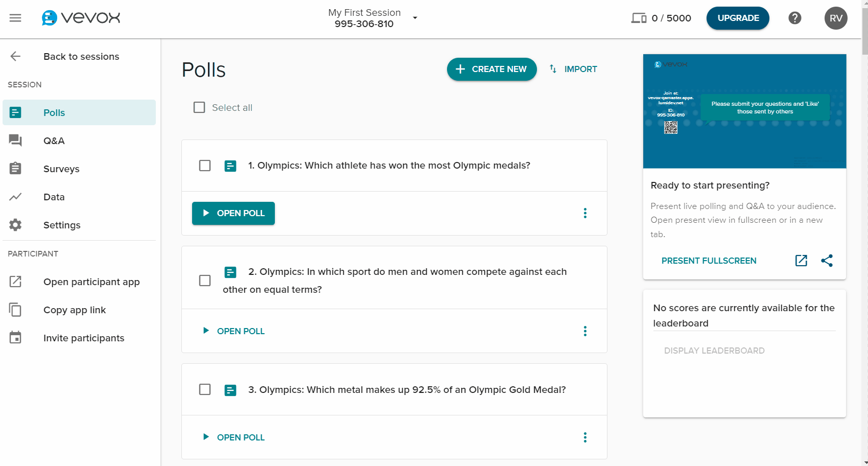The image size is (868, 466).
Task: Click poll type icon for question 1
Action: pos(230,166)
